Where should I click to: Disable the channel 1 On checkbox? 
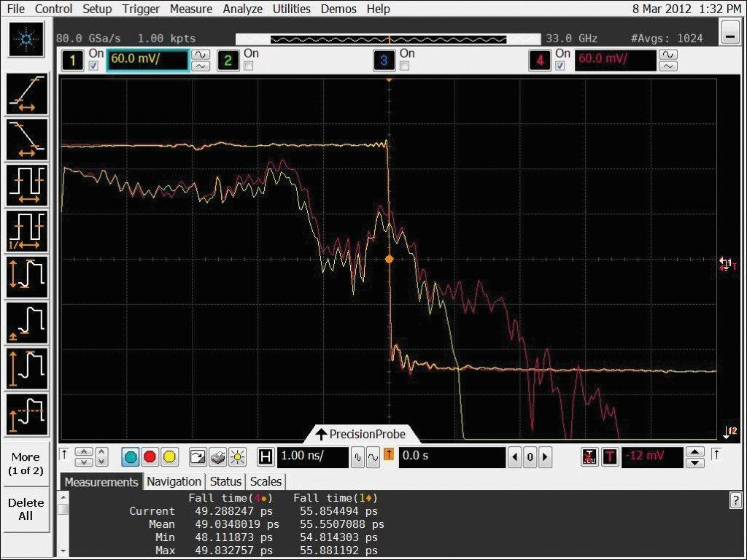93,66
